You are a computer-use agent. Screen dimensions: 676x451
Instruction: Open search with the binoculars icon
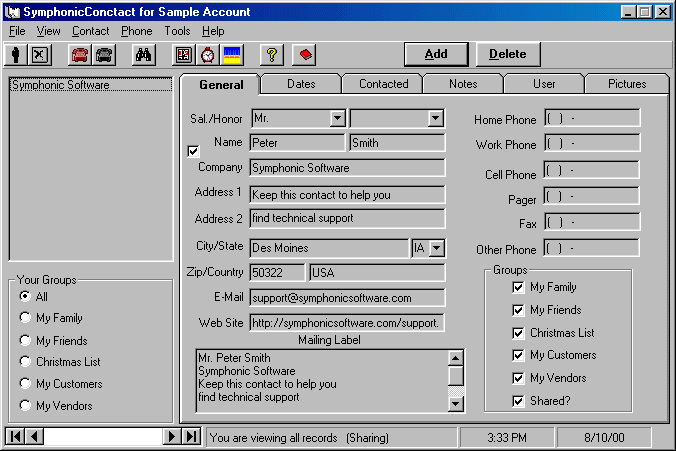click(143, 55)
